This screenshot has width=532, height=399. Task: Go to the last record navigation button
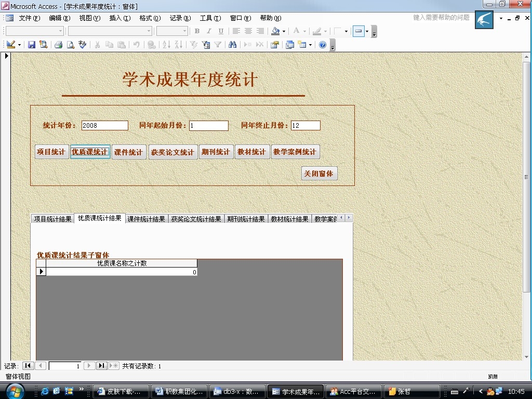coord(101,366)
